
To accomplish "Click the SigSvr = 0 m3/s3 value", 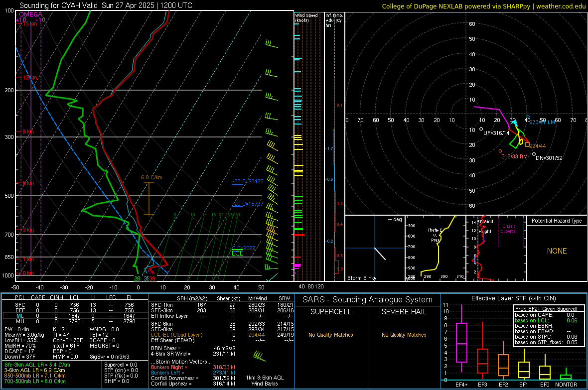I will pos(110,357).
